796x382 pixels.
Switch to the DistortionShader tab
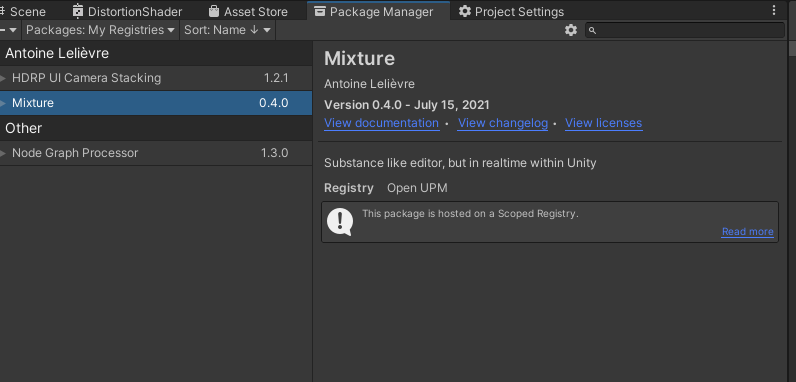click(x=127, y=11)
